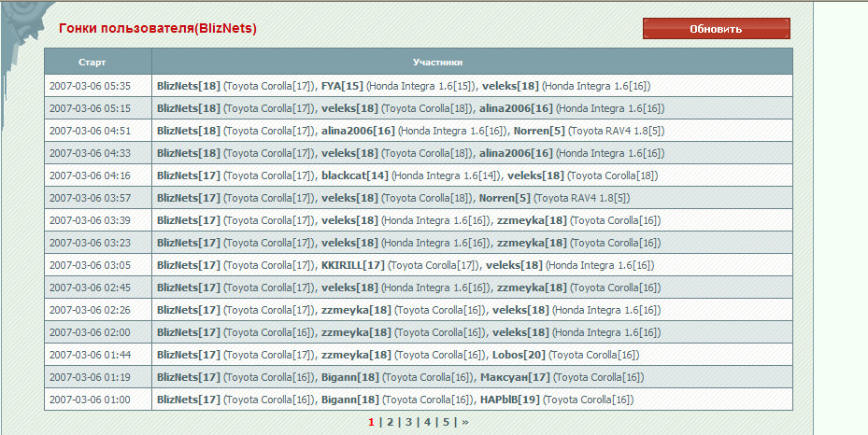Select start time 2007-03-06 04:51

91,131
